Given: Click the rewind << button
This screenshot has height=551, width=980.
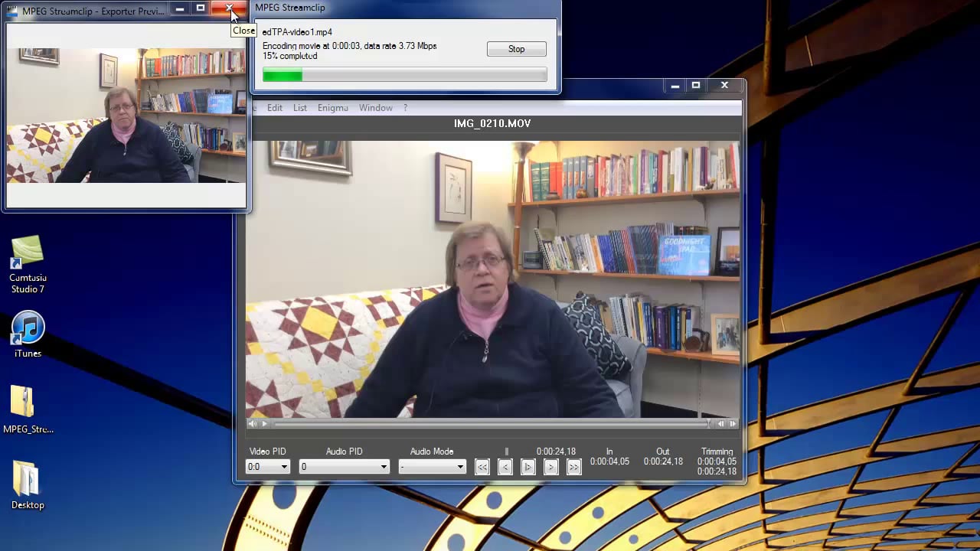Looking at the screenshot, I should pyautogui.click(x=482, y=467).
